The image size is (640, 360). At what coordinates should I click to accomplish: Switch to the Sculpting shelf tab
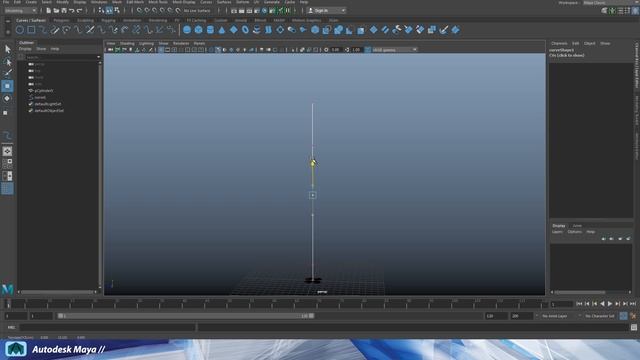coord(85,20)
